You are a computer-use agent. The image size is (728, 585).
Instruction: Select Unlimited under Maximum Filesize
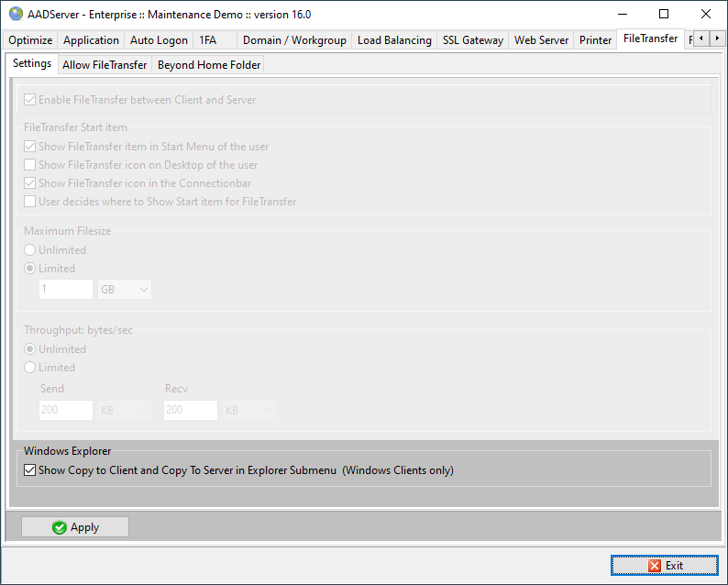[x=31, y=250]
